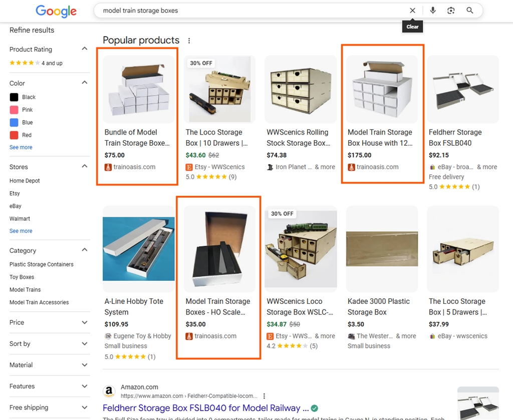513x420 pixels.
Task: Click the magnifying glass search icon
Action: coord(469,11)
